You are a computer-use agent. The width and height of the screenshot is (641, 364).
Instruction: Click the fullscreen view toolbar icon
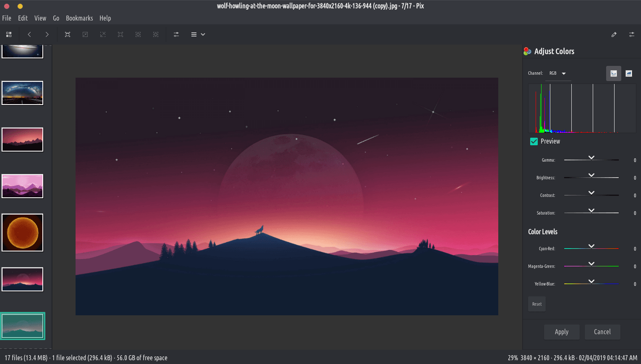[x=68, y=34]
